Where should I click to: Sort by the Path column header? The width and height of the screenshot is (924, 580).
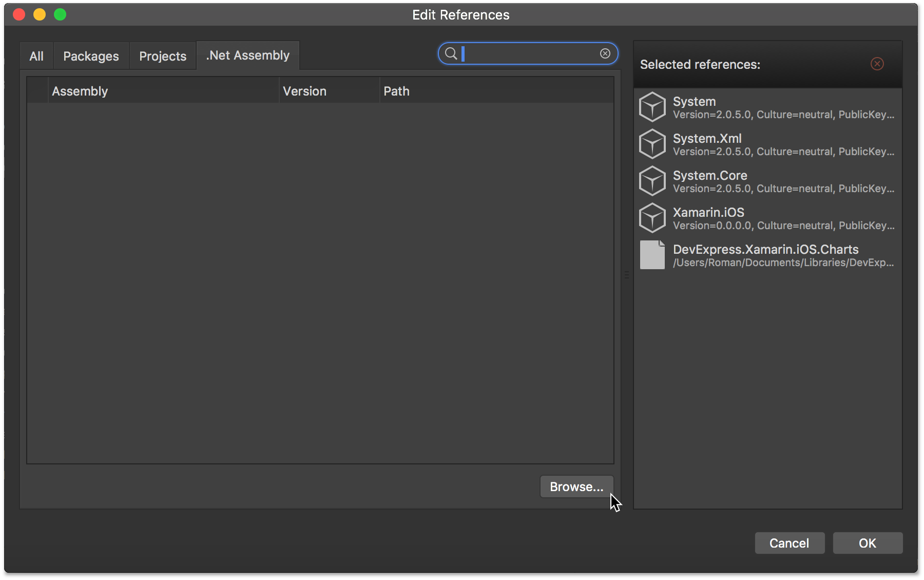[396, 90]
